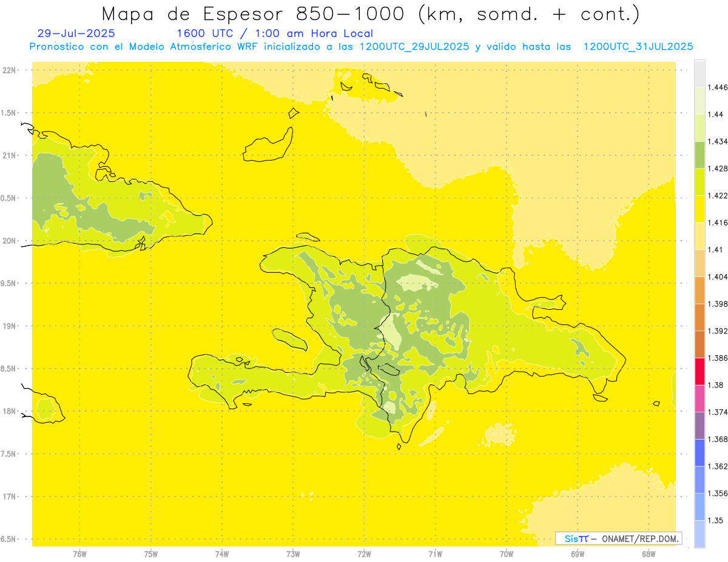This screenshot has width=728, height=562.
Task: Click the 19N latitude axis label
Action: (9, 326)
